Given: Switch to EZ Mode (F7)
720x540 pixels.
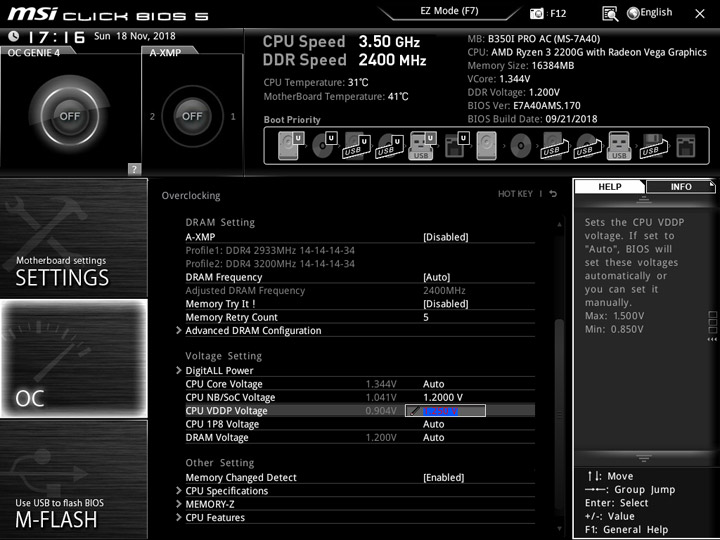Looking at the screenshot, I should 449,11.
